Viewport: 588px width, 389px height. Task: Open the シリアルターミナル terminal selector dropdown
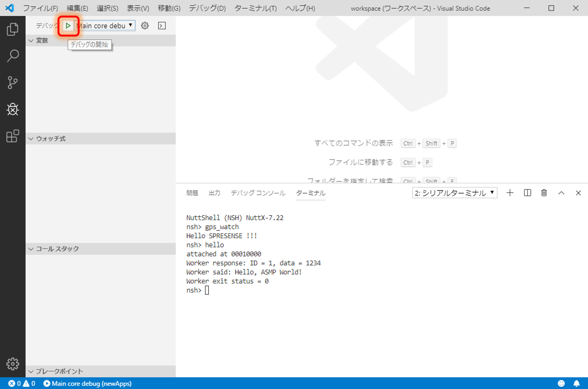(454, 193)
